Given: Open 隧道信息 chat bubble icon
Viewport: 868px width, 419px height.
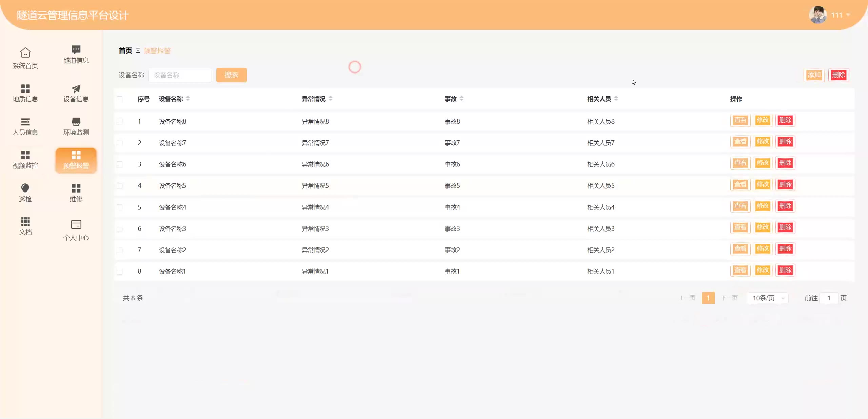Looking at the screenshot, I should click(x=76, y=49).
